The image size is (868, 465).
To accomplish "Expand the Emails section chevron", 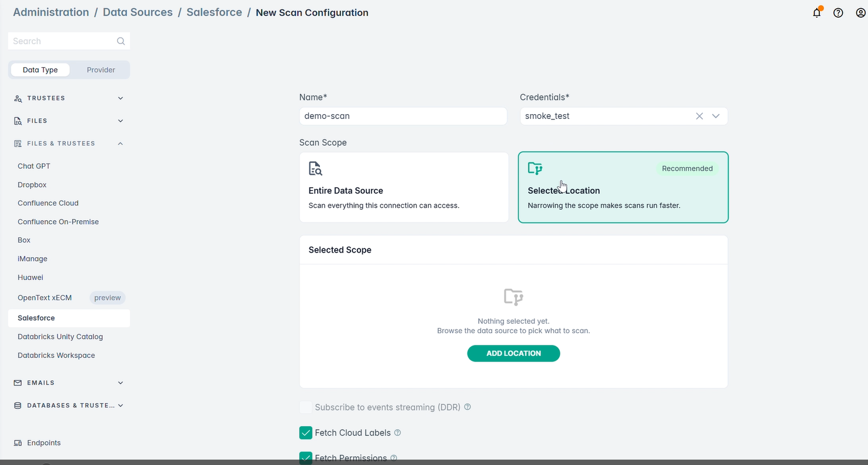I will (x=121, y=383).
